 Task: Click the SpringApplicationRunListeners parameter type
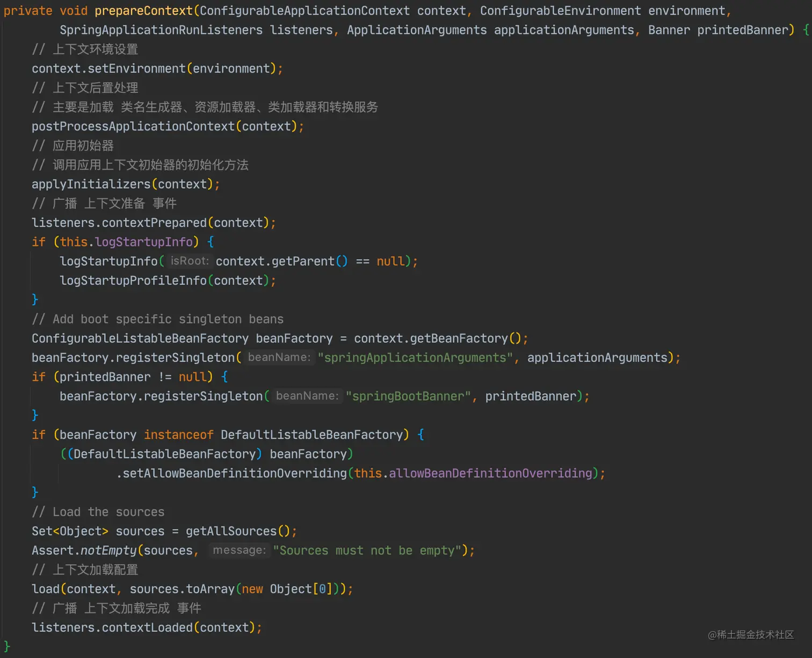(161, 30)
